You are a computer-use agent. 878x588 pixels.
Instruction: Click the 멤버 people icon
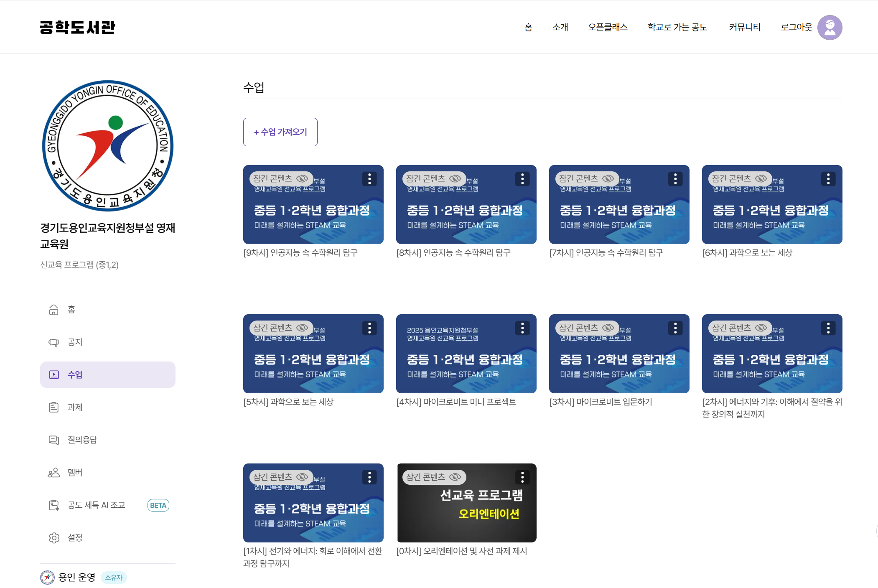point(53,473)
